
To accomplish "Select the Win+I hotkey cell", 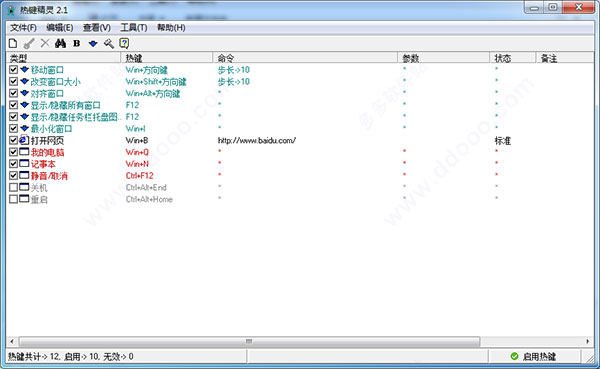I will [135, 129].
